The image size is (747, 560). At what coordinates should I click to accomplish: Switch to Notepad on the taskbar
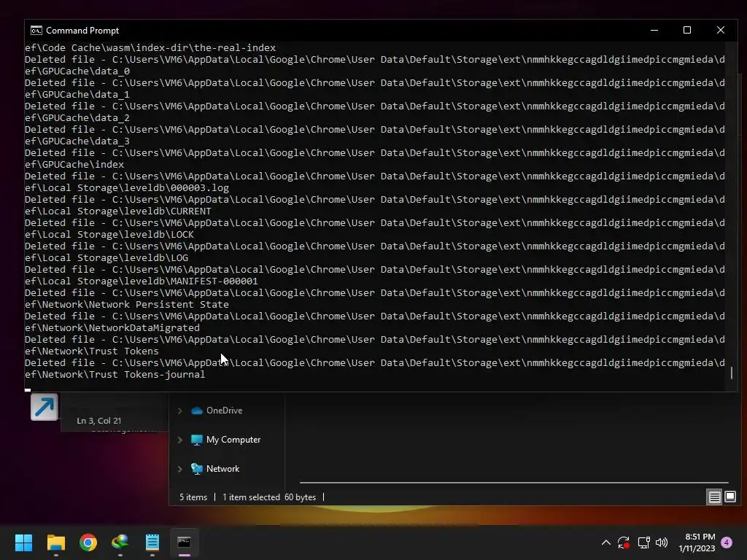click(x=152, y=542)
